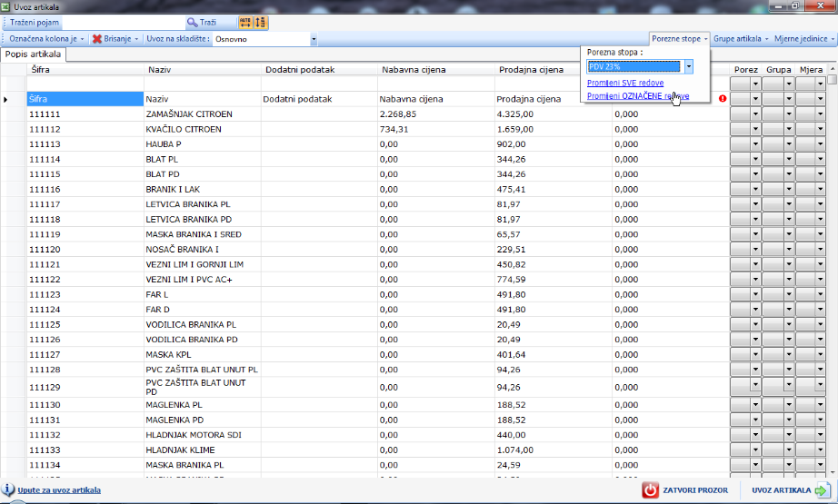The height and width of the screenshot is (504, 838).
Task: Click the Excel app icon in title bar
Action: tap(5, 6)
